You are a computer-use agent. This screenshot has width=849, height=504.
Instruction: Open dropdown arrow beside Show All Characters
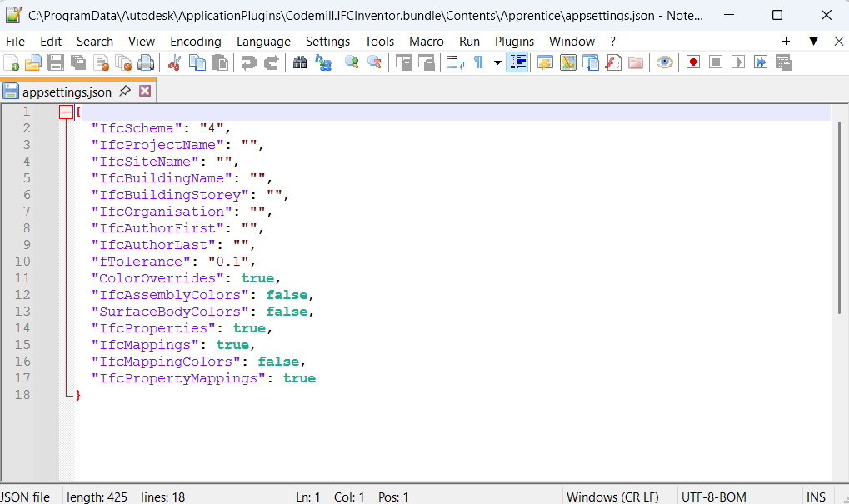[x=497, y=62]
